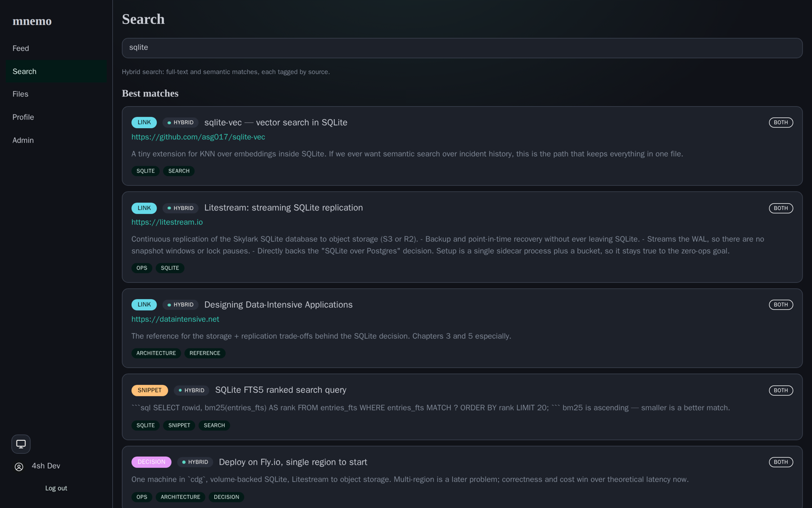Viewport: 812px width, 508px height.
Task: Click BOTH badge on the FTS5 query card
Action: pyautogui.click(x=781, y=391)
